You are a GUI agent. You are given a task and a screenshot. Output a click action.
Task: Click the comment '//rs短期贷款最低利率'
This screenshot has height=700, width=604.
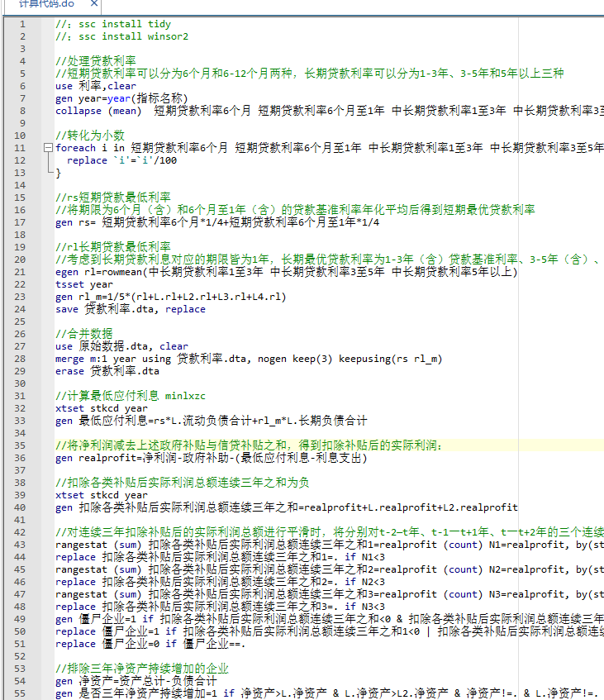point(113,198)
